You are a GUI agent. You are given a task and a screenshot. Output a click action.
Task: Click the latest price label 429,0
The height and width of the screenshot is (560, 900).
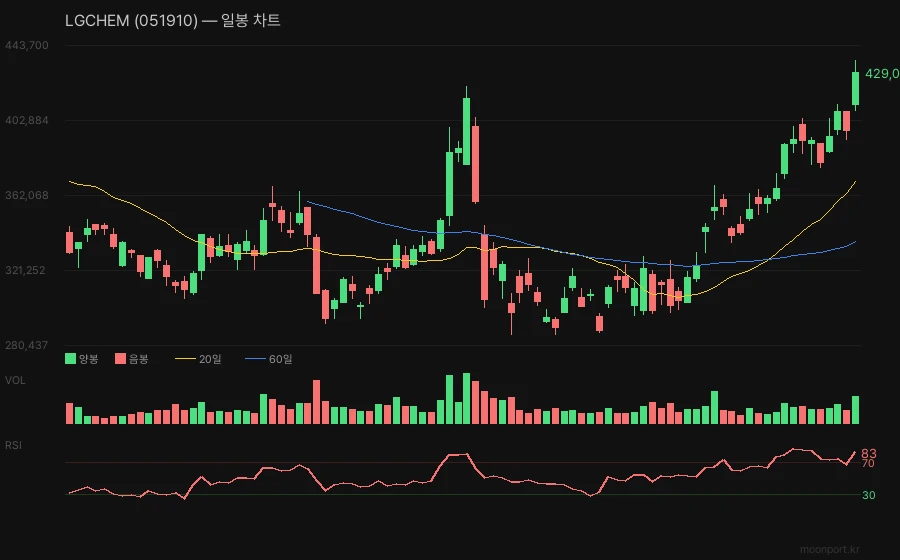point(882,74)
